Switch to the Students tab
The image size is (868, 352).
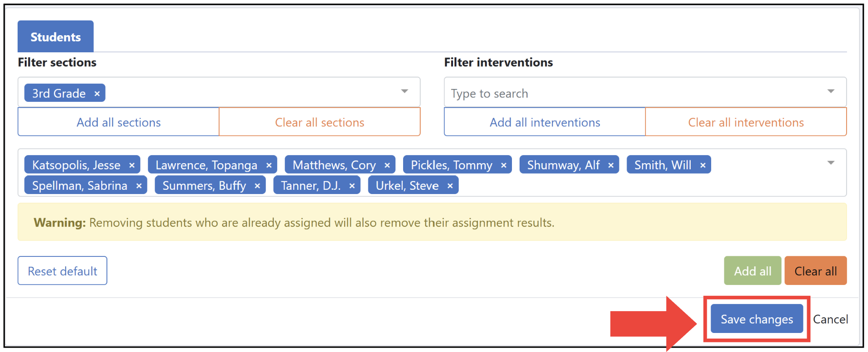[56, 37]
